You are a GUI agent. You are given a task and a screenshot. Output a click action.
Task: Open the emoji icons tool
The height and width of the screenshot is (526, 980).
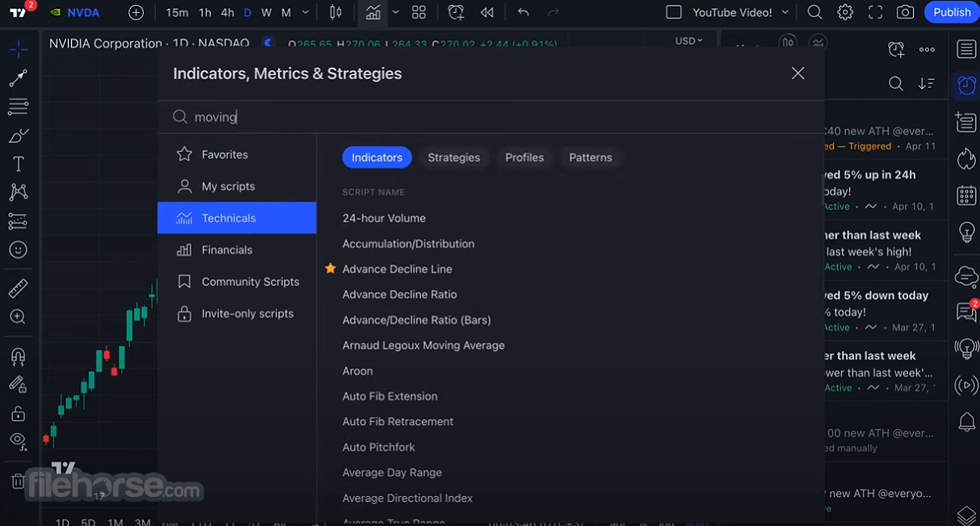(18, 250)
